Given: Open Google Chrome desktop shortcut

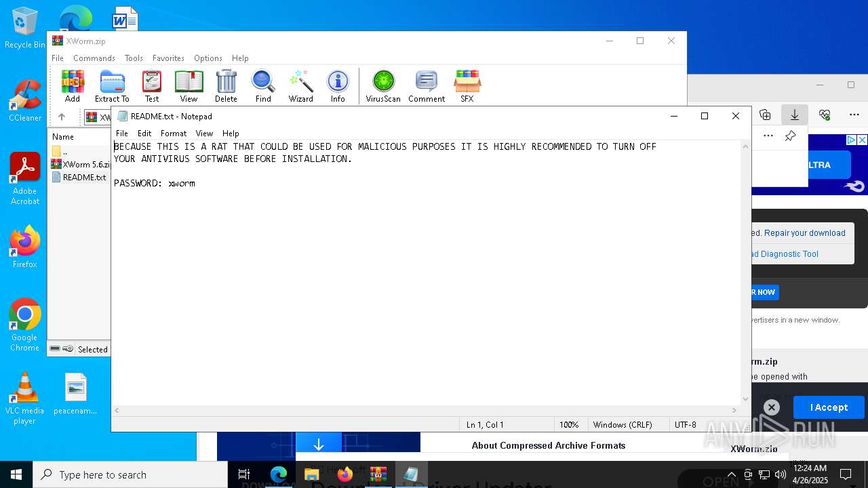Looking at the screenshot, I should click(25, 325).
